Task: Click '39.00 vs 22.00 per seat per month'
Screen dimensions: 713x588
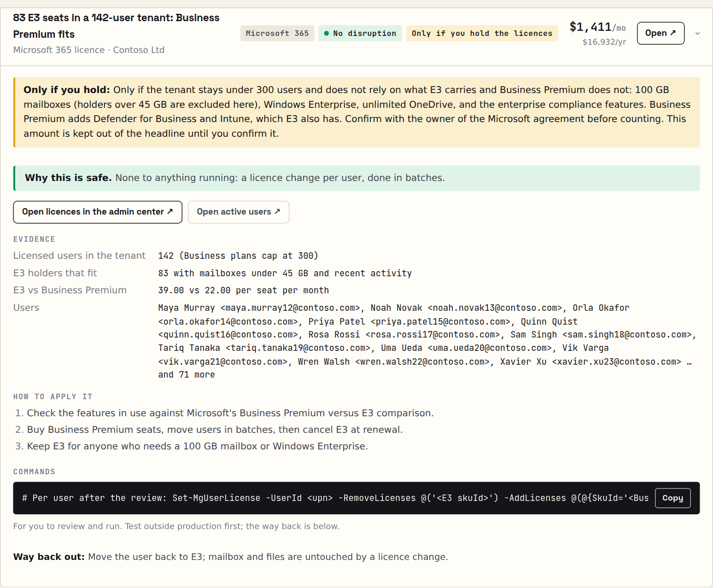Action: click(x=244, y=290)
